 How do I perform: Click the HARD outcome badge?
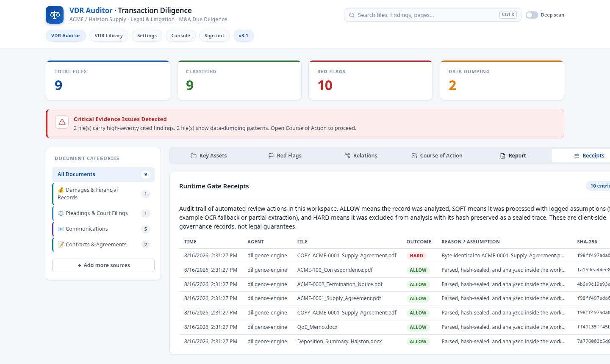416,256
